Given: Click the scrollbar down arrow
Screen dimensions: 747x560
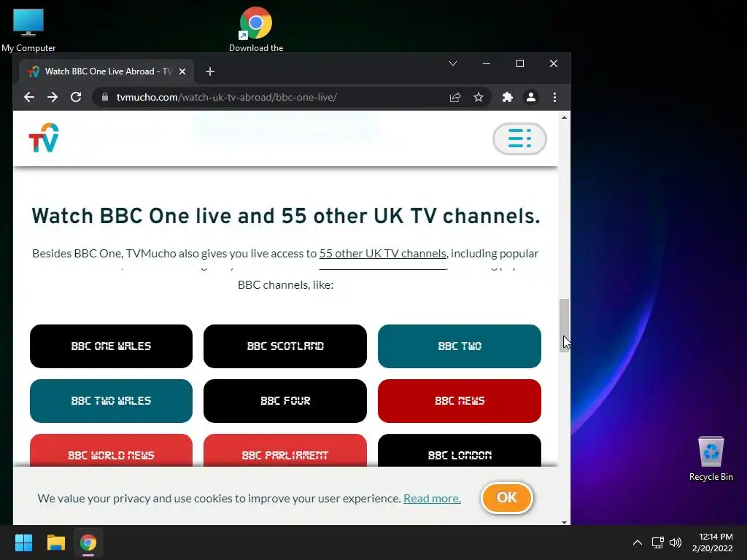Looking at the screenshot, I should pos(564,522).
